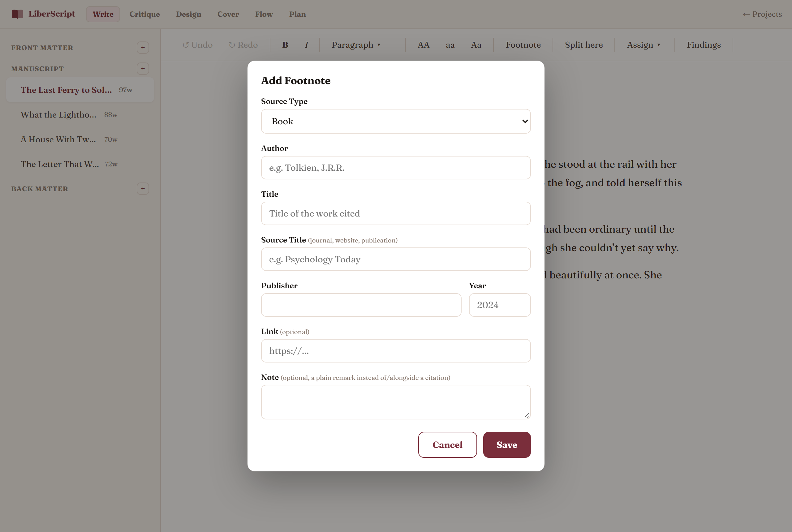Select chapter A House With Tw...
The image size is (792, 532).
(80, 139)
